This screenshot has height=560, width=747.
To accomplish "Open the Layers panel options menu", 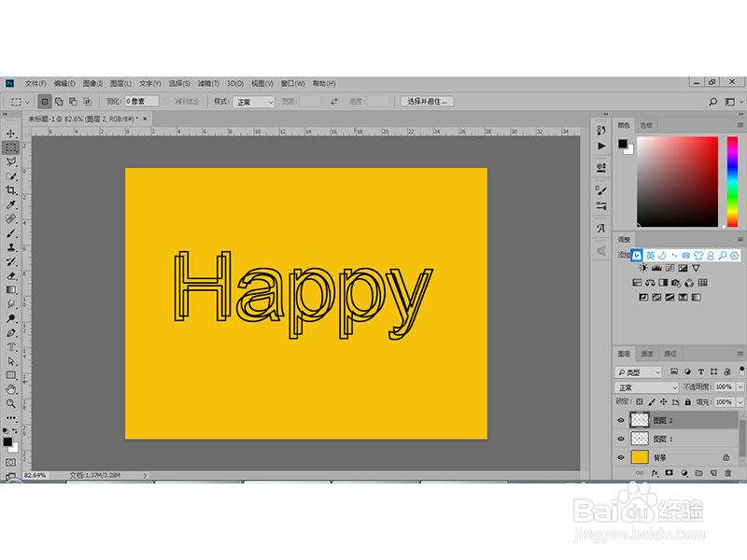I will (740, 354).
